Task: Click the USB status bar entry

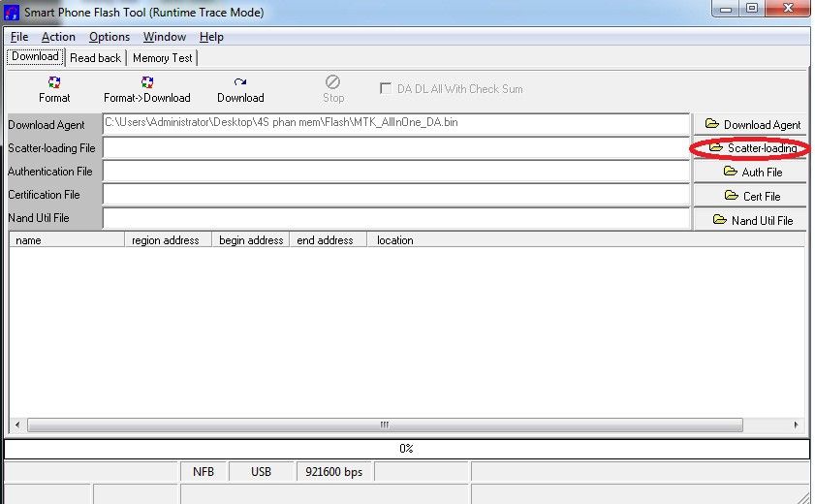Action: [x=262, y=472]
